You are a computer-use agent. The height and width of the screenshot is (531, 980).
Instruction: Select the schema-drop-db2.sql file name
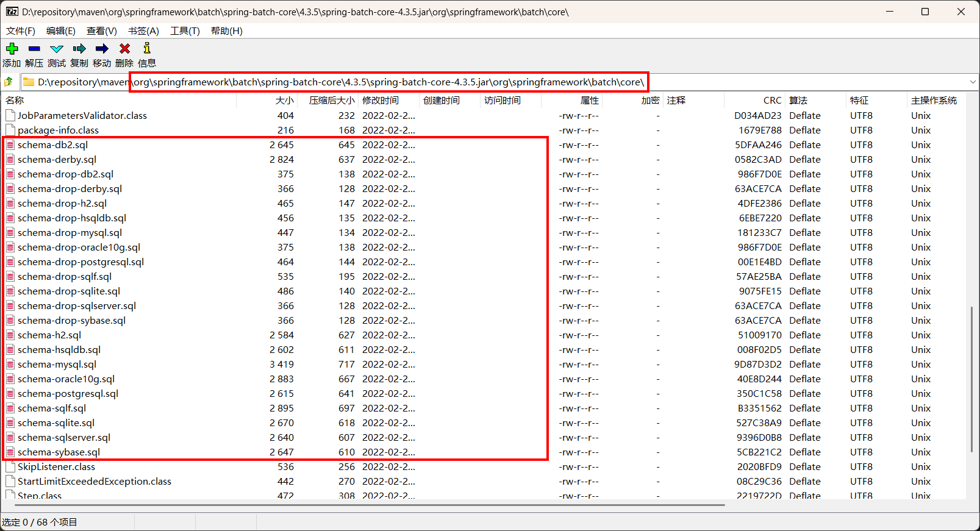click(65, 174)
